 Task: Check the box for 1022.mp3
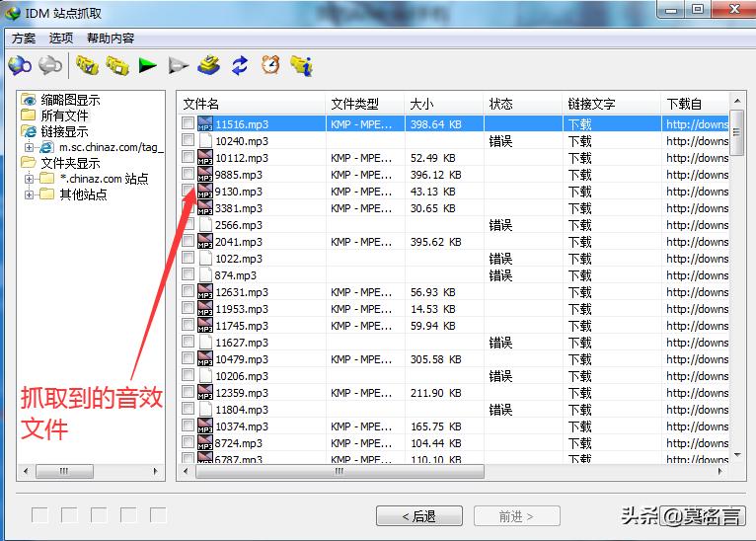click(189, 258)
